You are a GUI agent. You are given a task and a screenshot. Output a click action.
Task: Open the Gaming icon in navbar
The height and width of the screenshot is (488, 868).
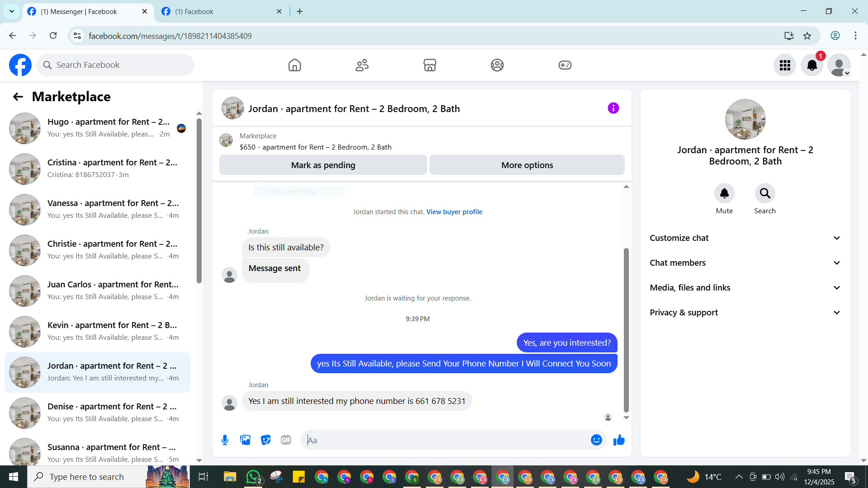[565, 65]
